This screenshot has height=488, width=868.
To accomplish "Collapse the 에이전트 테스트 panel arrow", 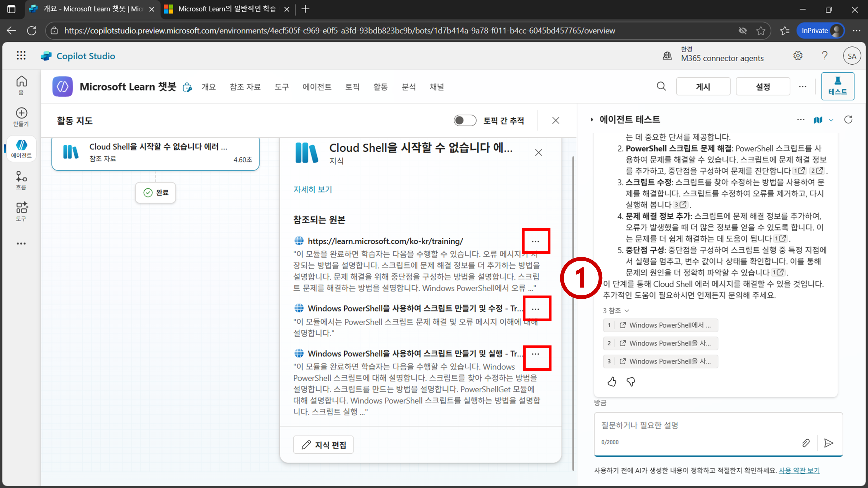I will [592, 120].
